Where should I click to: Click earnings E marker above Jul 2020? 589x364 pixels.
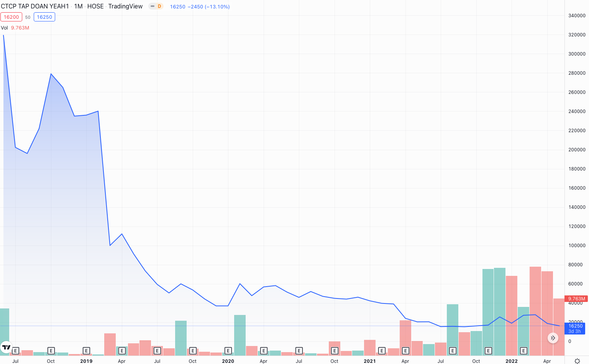pos(299,351)
